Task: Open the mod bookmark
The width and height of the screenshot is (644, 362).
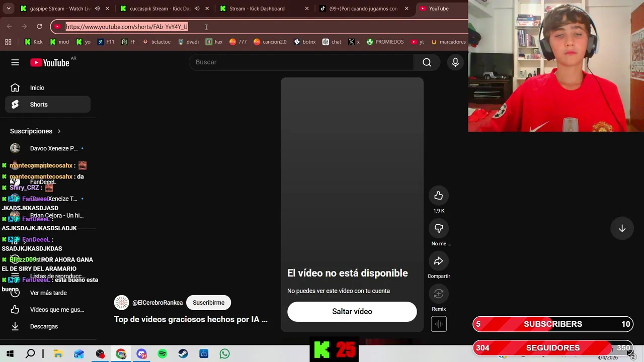Action: (x=59, y=42)
